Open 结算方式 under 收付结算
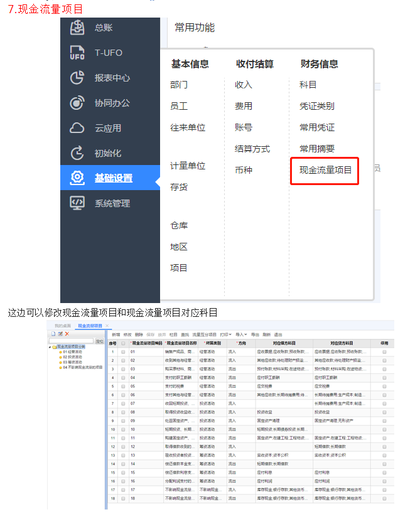The width and height of the screenshot is (420, 512). coord(252,149)
